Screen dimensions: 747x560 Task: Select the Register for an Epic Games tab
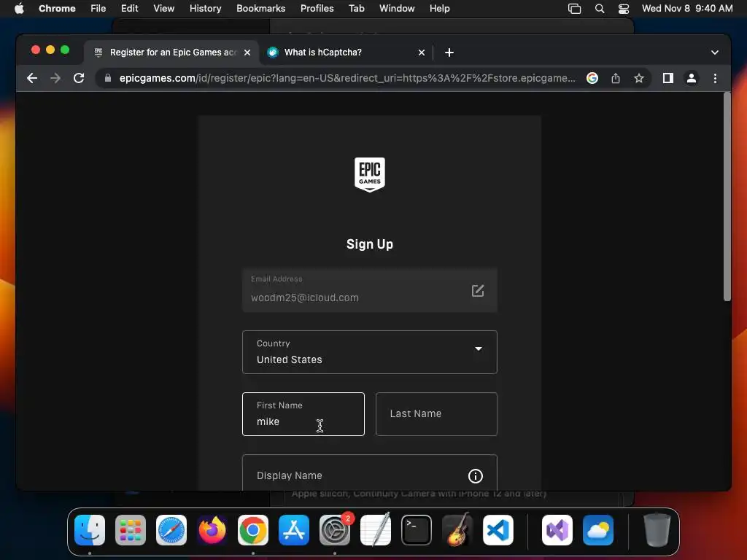171,52
